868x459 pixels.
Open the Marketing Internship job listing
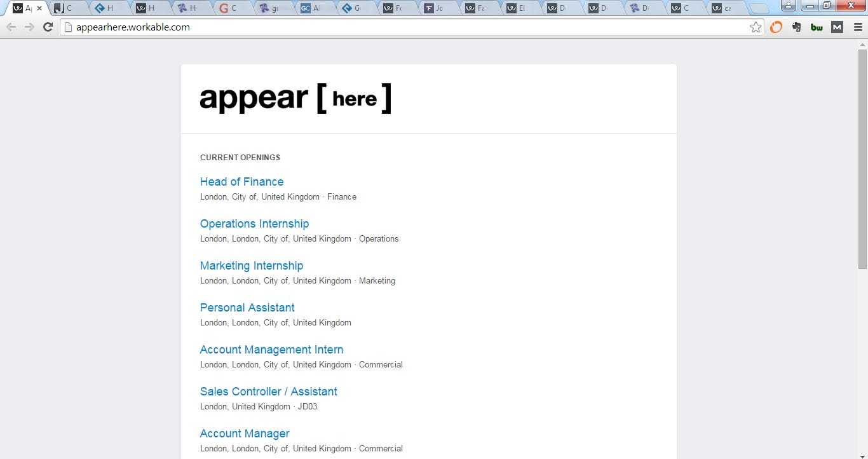[251, 266]
